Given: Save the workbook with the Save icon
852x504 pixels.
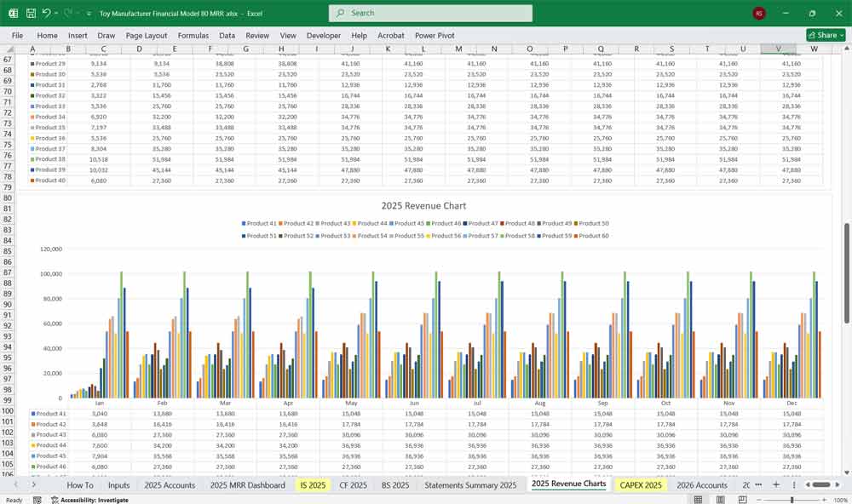Looking at the screenshot, I should coord(31,13).
